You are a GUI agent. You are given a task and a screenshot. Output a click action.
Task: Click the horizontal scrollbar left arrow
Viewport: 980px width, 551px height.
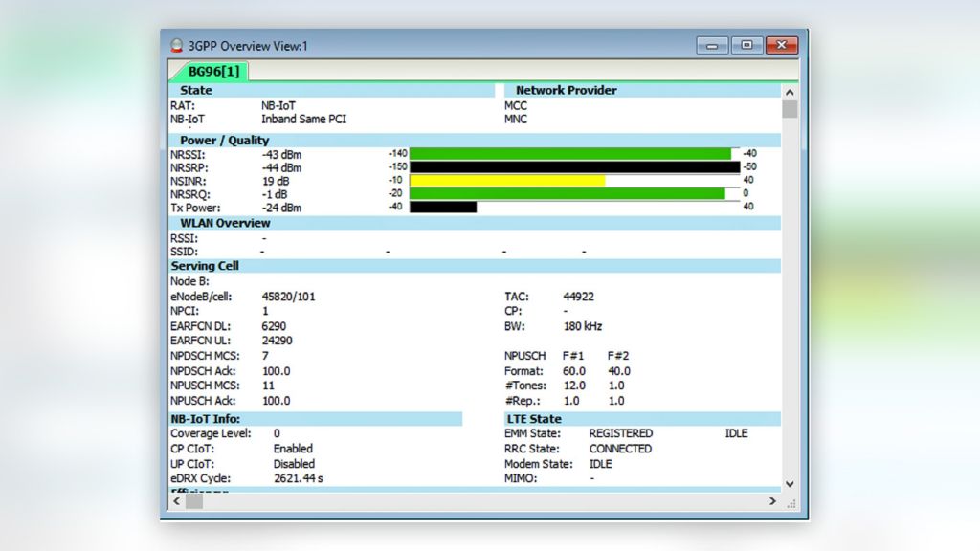[175, 500]
